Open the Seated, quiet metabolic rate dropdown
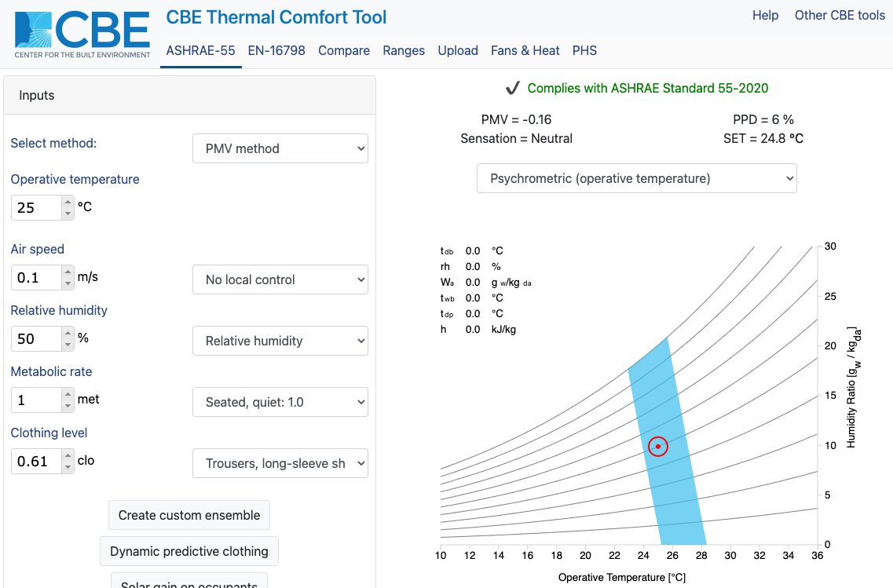893x588 pixels. click(280, 402)
